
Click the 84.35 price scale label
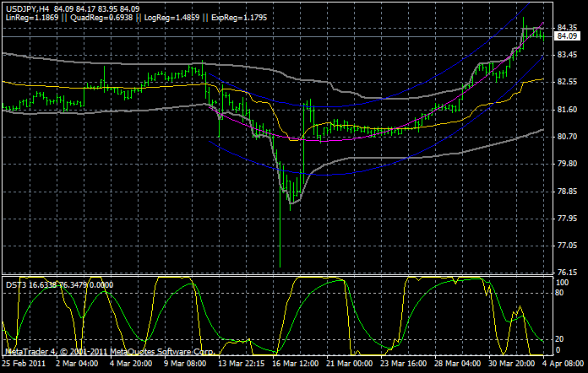[x=567, y=28]
